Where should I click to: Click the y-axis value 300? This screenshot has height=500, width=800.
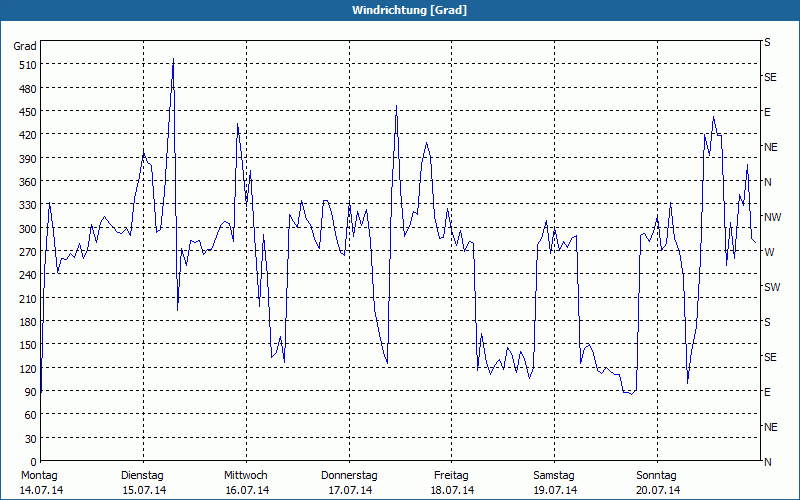(28, 229)
